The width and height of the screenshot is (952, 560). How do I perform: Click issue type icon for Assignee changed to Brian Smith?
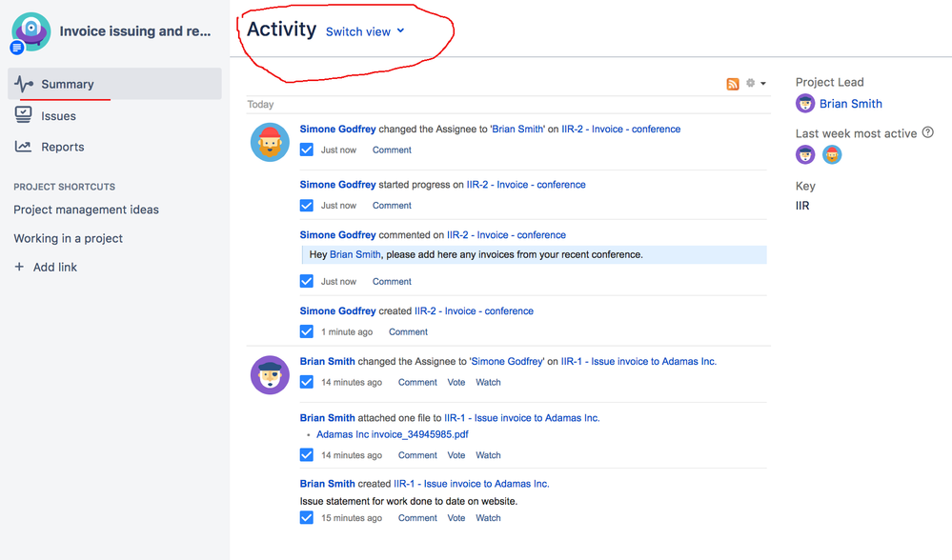click(307, 150)
